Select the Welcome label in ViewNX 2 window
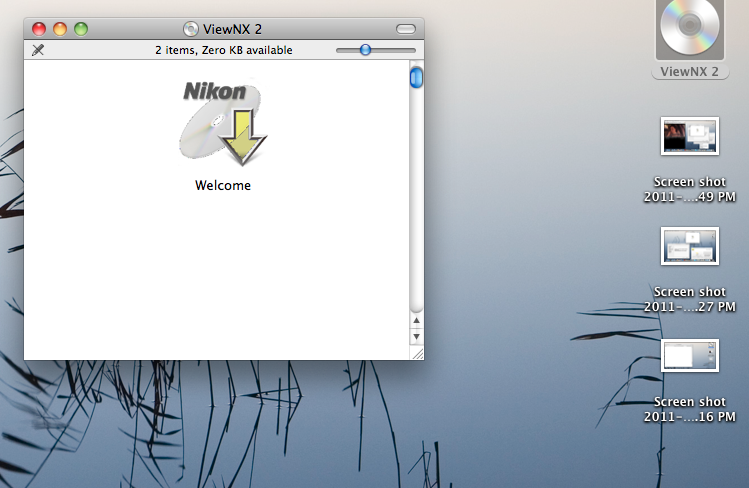The image size is (749, 488). coord(223,185)
